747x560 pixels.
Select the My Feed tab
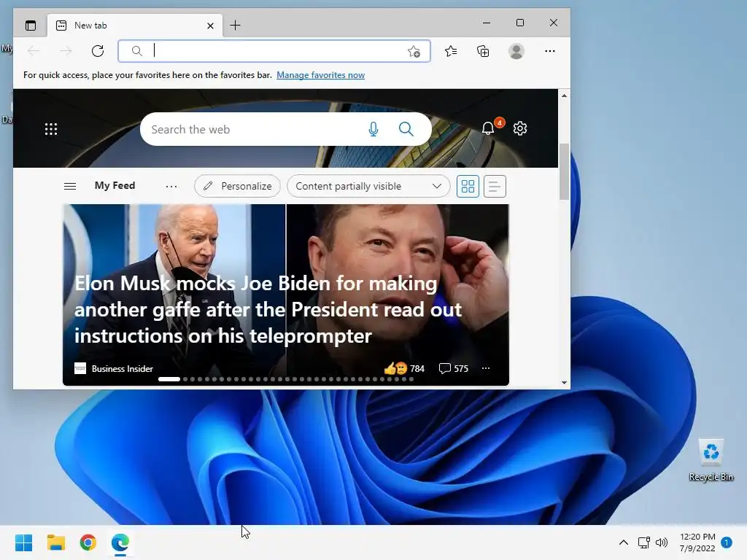pyautogui.click(x=115, y=186)
